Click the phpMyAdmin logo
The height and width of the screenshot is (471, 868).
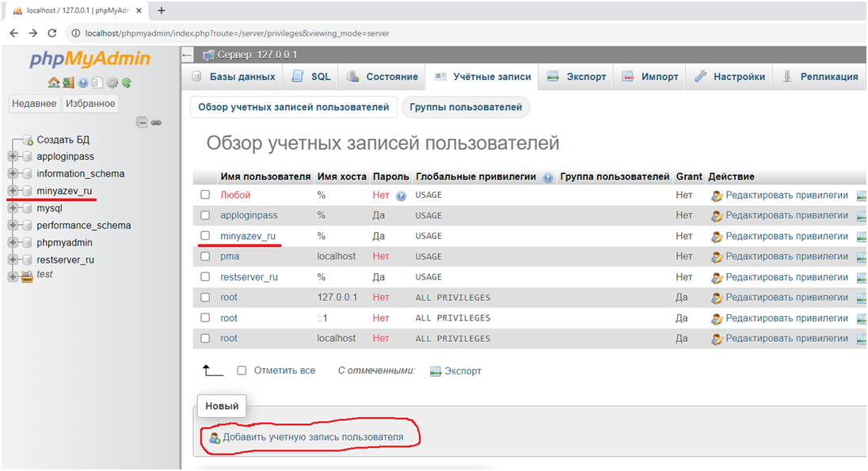tap(89, 59)
